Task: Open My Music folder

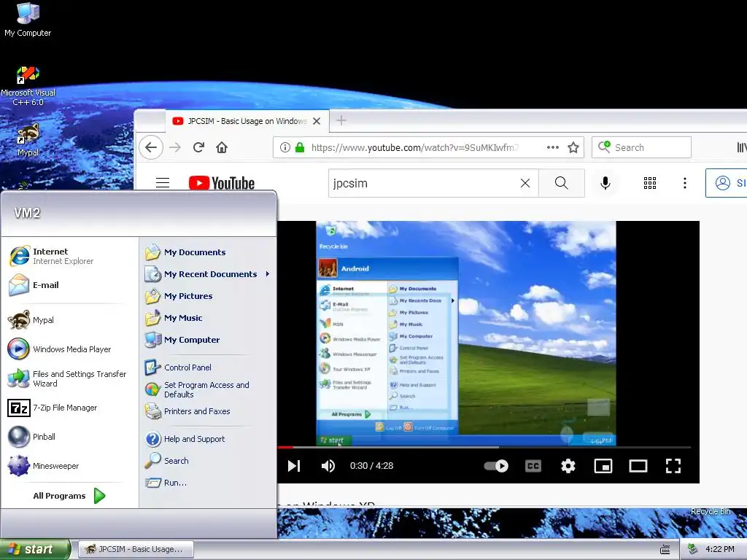Action: tap(174, 318)
